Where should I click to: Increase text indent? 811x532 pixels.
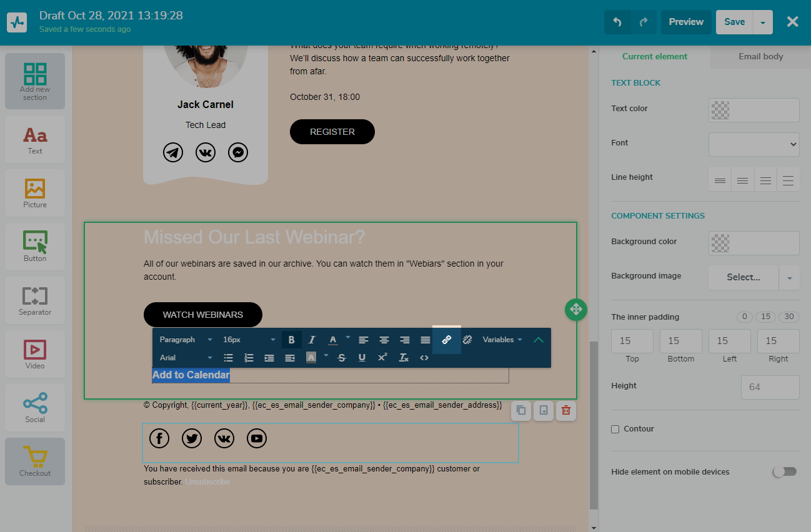[269, 358]
